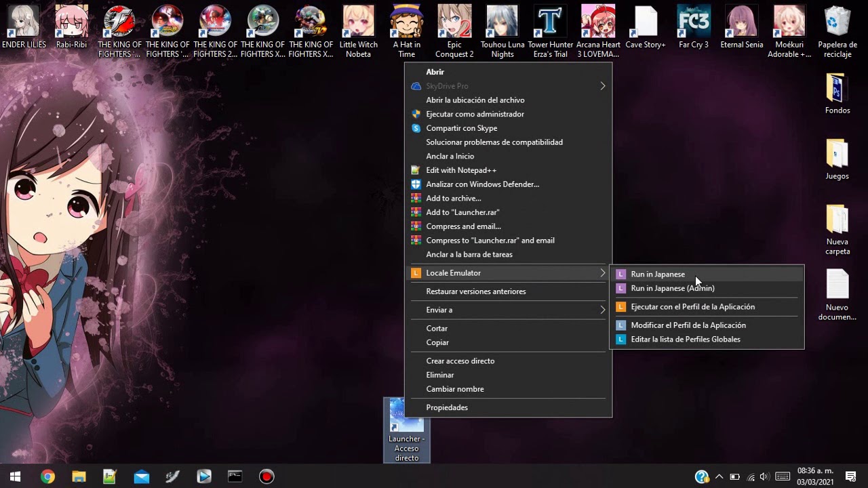
Task: Select Run in Japanese (Admin)
Action: pyautogui.click(x=707, y=288)
